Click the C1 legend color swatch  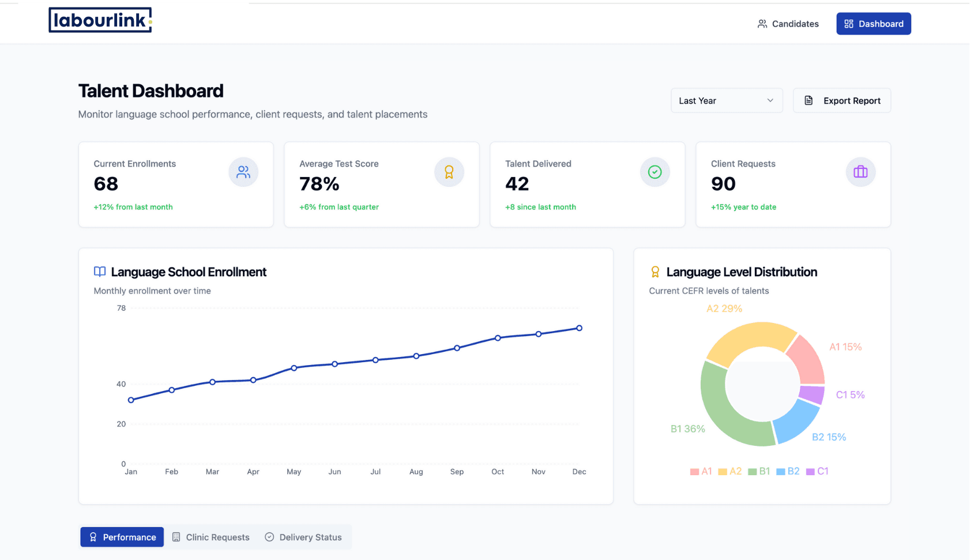click(x=810, y=472)
